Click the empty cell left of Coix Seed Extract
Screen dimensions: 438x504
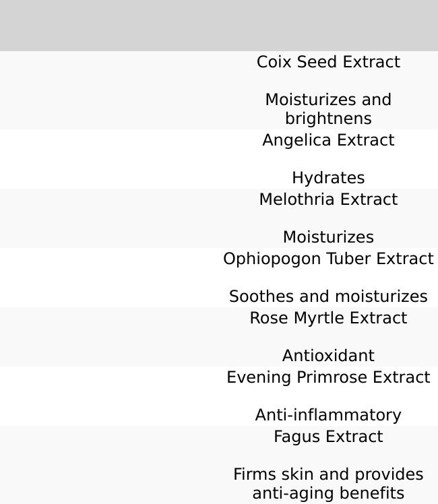109,90
